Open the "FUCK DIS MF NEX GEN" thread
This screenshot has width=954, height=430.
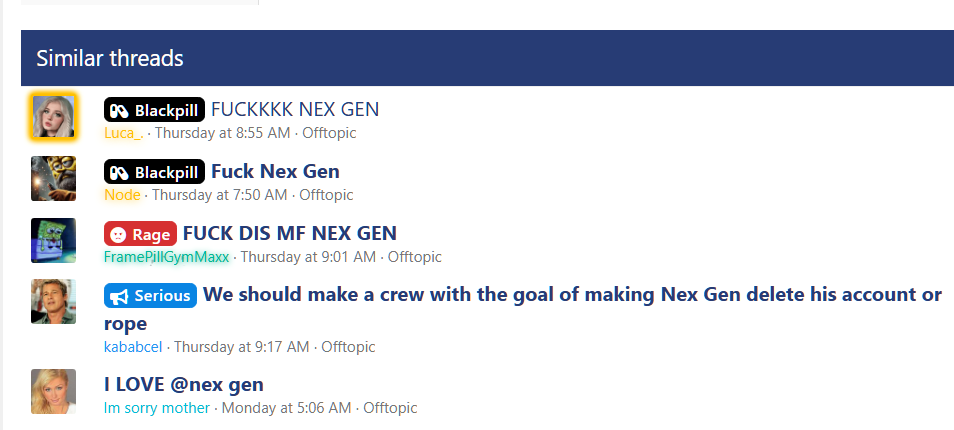pos(290,234)
